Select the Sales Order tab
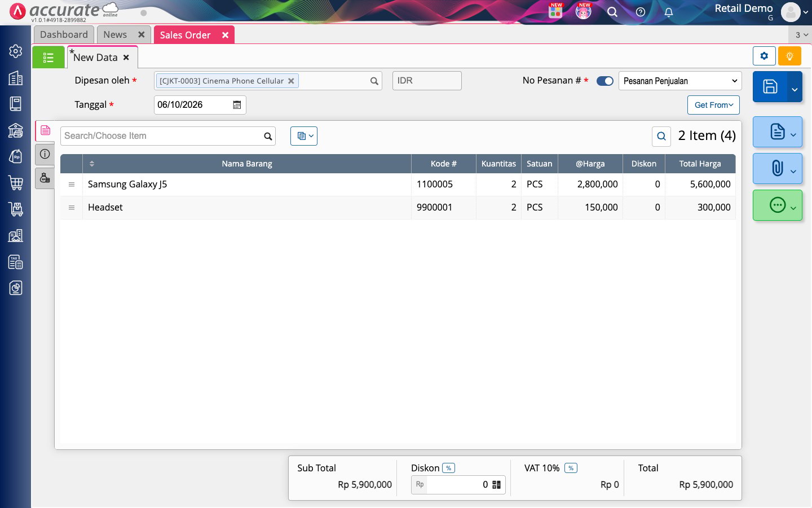The width and height of the screenshot is (812, 508). pyautogui.click(x=185, y=35)
